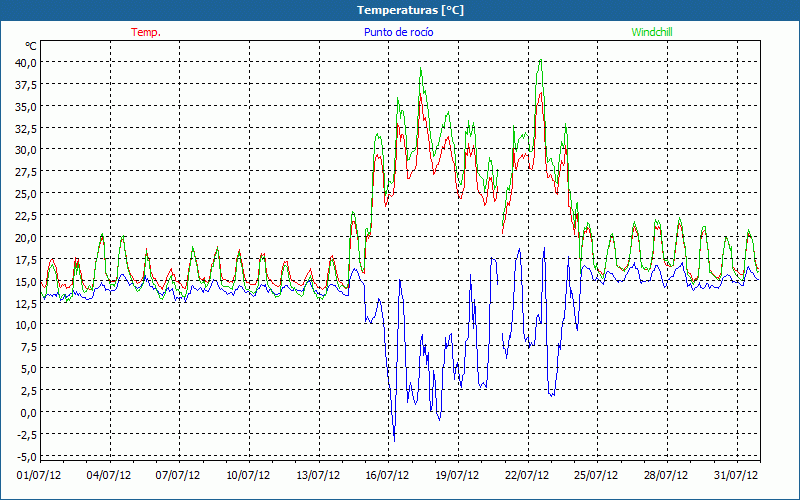Click the 2,5 axis value
This screenshot has width=800, height=500.
tap(29, 390)
